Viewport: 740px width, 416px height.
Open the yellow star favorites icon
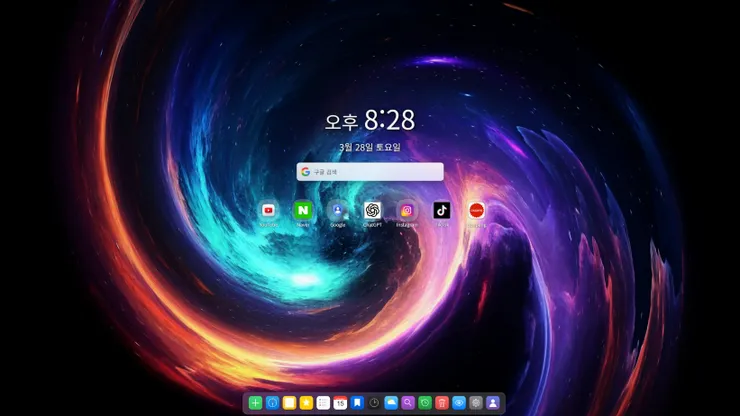coord(306,403)
